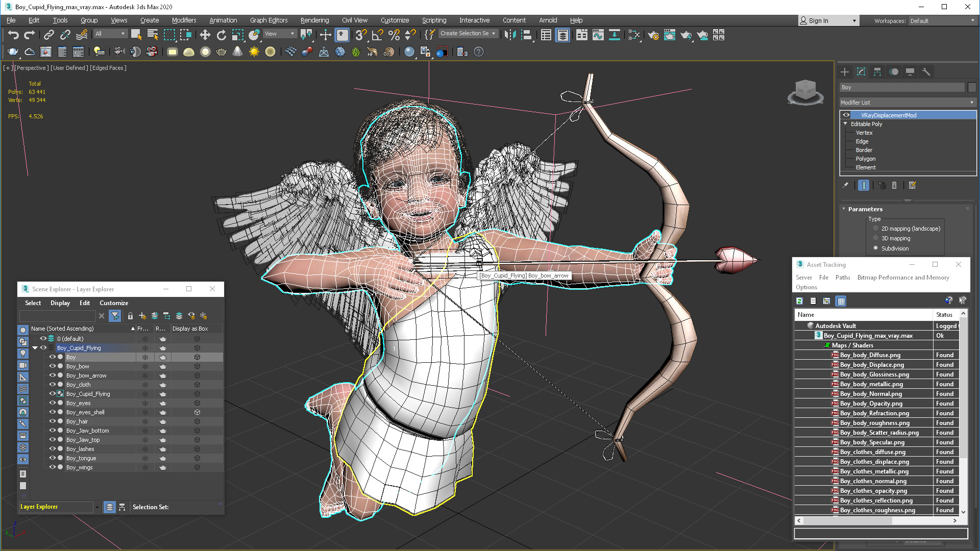Open Paths menu in Asset Tracking
The width and height of the screenshot is (980, 551).
(x=843, y=278)
